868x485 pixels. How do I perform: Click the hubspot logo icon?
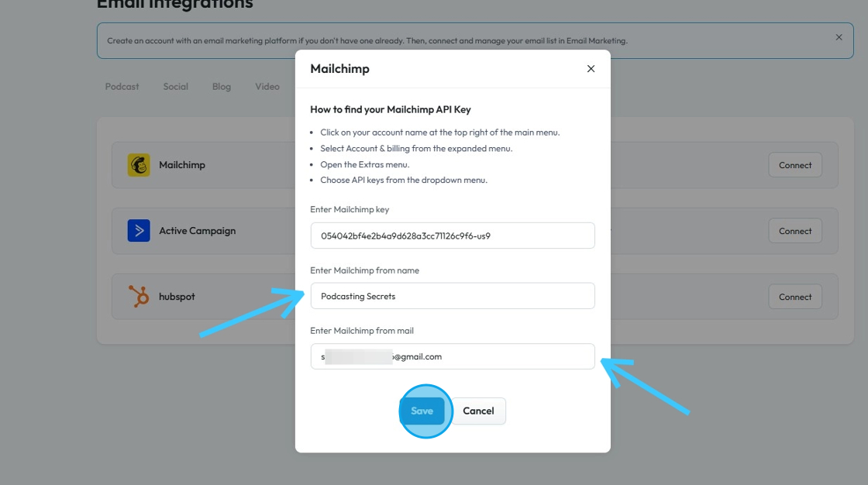pos(139,296)
